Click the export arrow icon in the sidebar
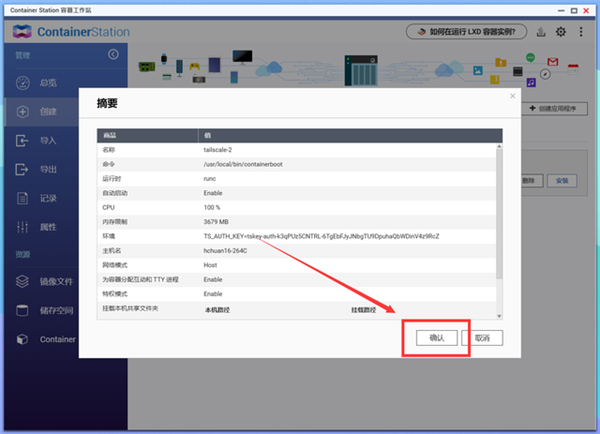Image resolution: width=600 pixels, height=434 pixels. click(x=22, y=169)
